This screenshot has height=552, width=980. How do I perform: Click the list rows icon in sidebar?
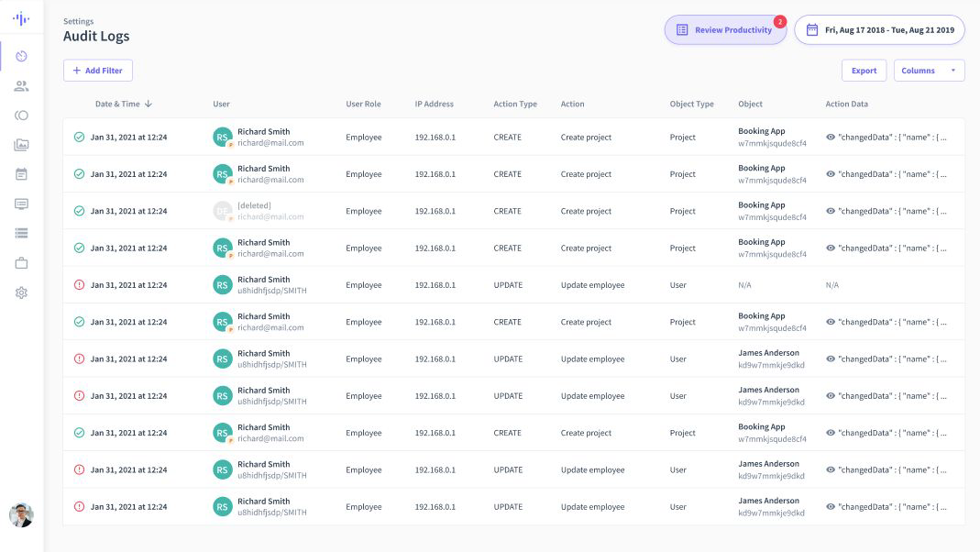point(21,233)
